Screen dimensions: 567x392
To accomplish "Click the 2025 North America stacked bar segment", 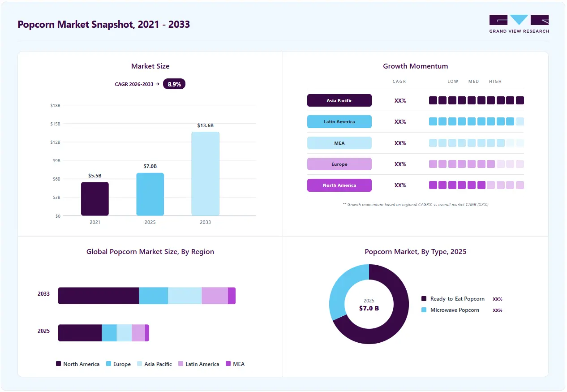I will click(80, 333).
